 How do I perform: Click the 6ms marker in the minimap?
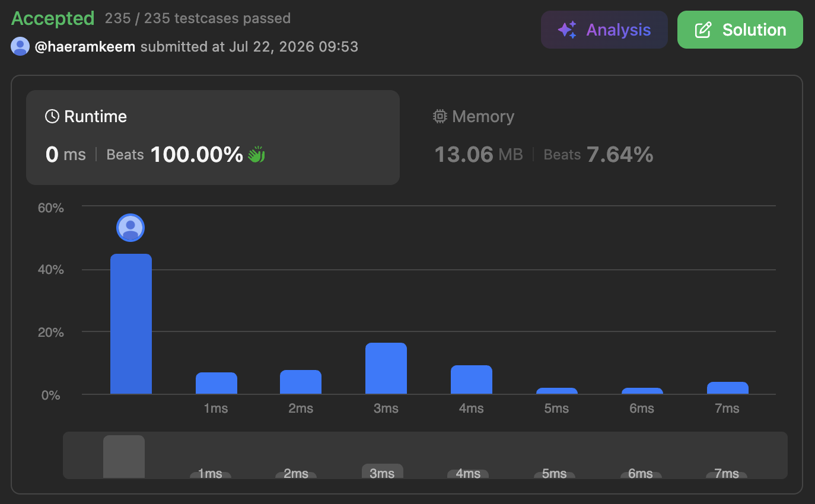[641, 474]
